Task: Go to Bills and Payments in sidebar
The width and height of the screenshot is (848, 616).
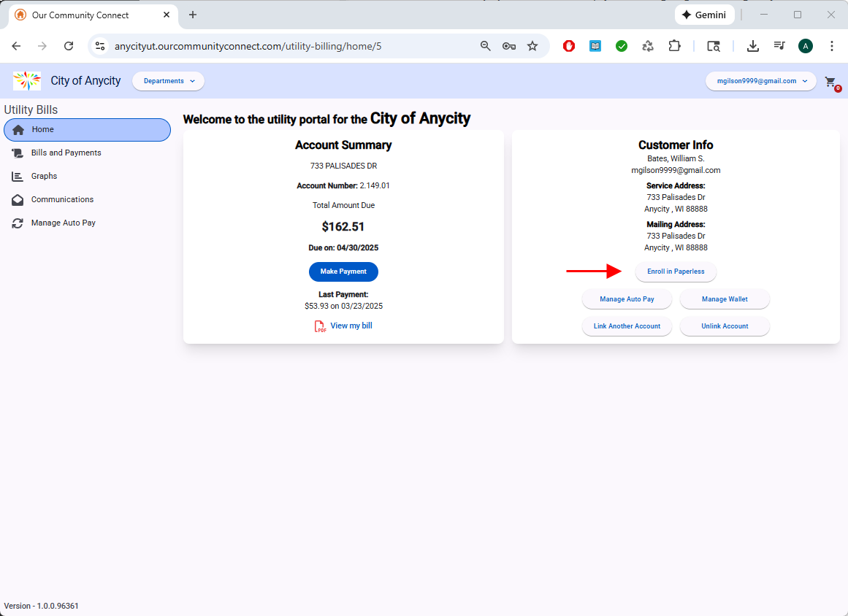Action: click(66, 153)
